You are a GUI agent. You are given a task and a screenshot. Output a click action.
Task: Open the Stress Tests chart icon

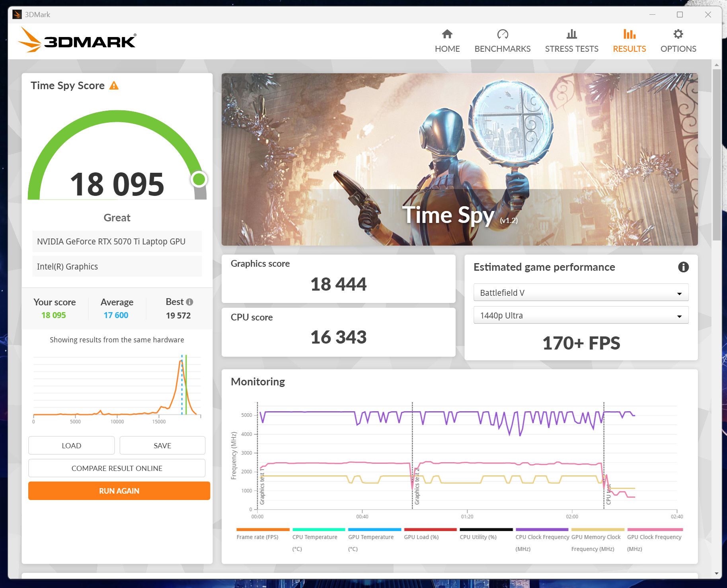pyautogui.click(x=572, y=34)
